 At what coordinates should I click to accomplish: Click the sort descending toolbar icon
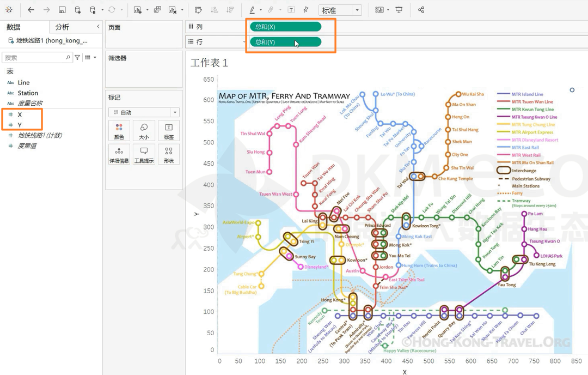pos(230,10)
